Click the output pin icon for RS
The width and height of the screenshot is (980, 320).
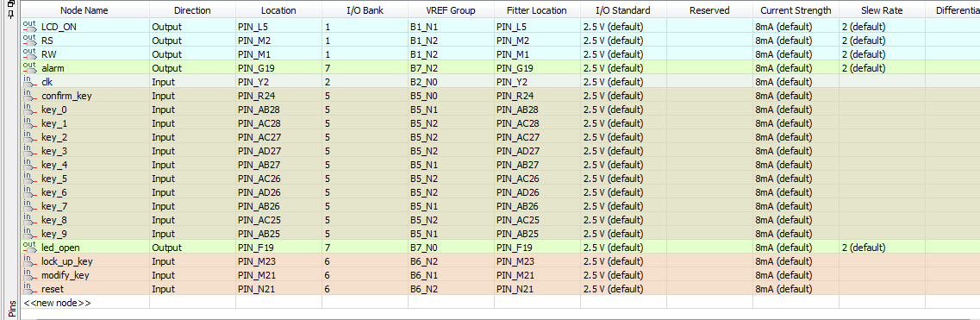tap(29, 40)
